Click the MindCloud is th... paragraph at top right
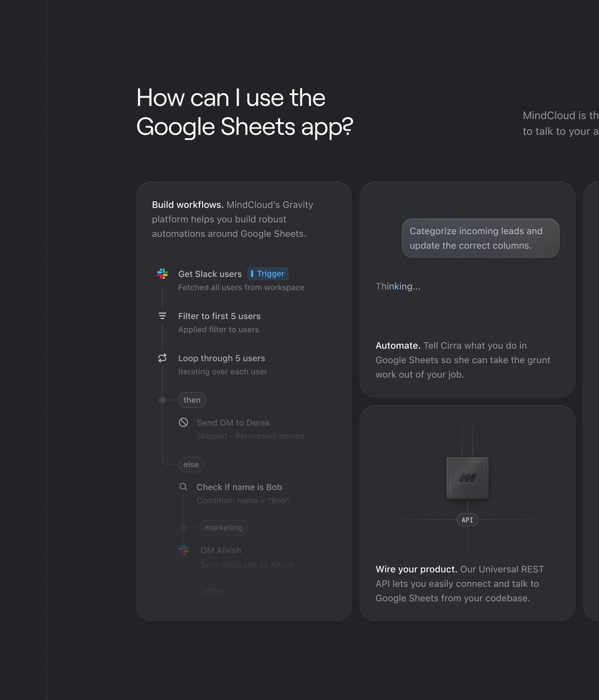The width and height of the screenshot is (599, 700). click(561, 124)
